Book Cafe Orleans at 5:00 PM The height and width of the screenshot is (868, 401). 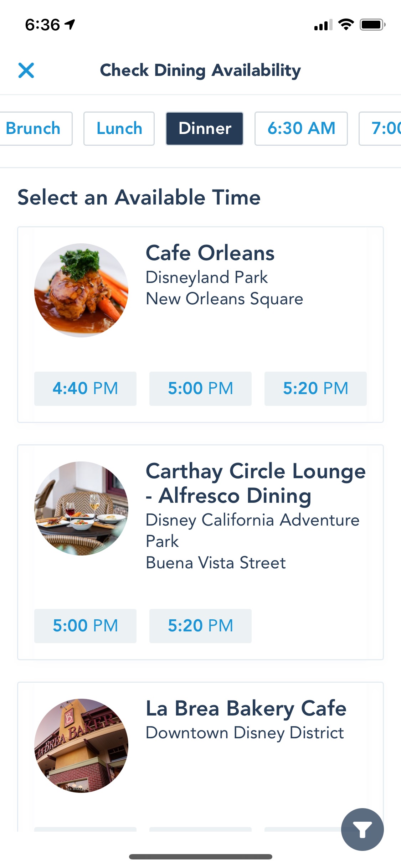[200, 389]
